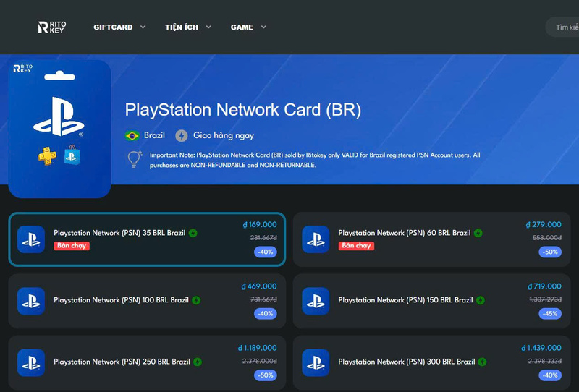Click green instant icon beside 35 BRL title
Screen dimensions: 579x392
(193, 233)
